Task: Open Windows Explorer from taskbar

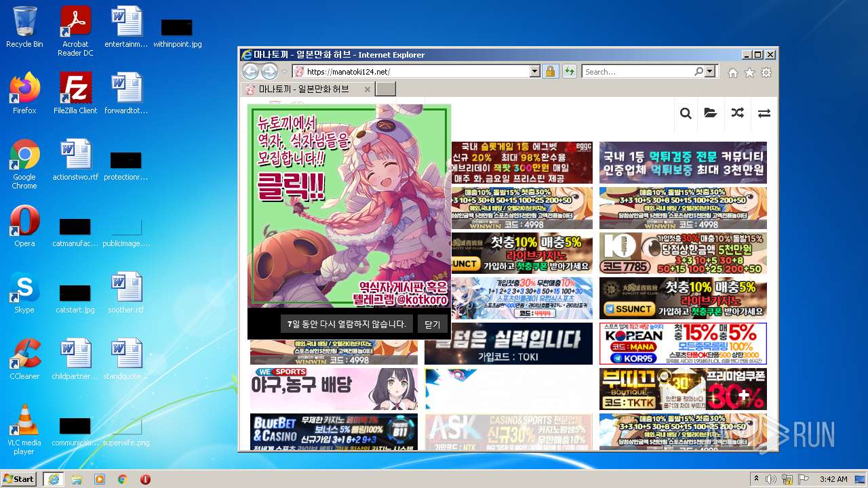Action: click(x=77, y=479)
